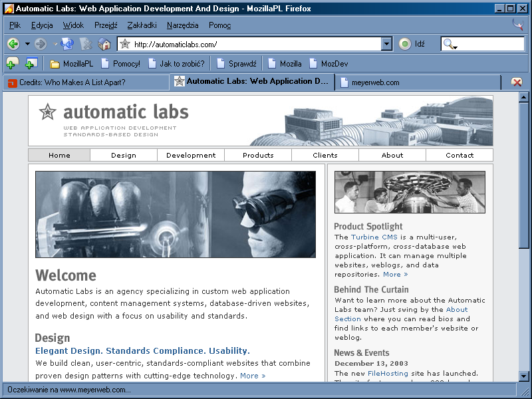Click the turbine workers sidebar photo

[x=410, y=192]
